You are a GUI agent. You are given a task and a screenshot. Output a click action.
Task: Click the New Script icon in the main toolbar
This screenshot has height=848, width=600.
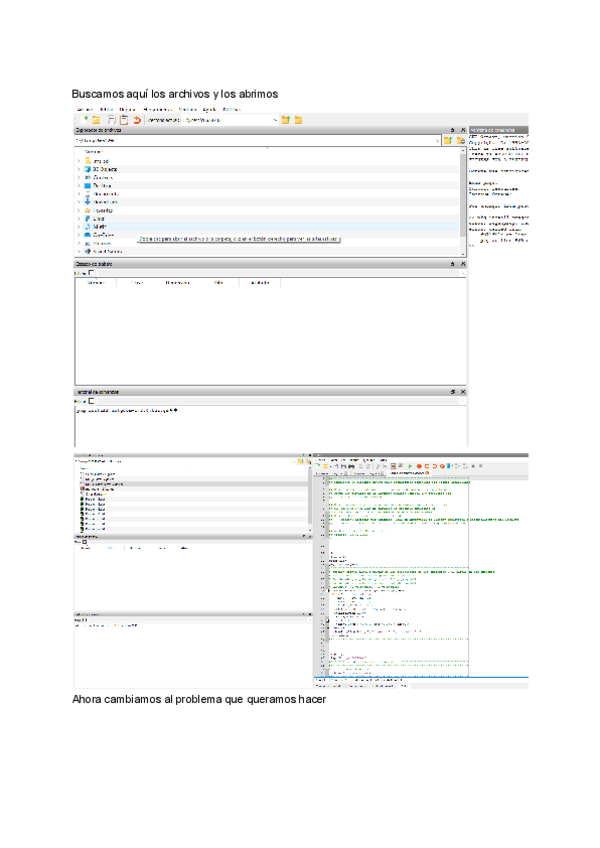[84, 120]
